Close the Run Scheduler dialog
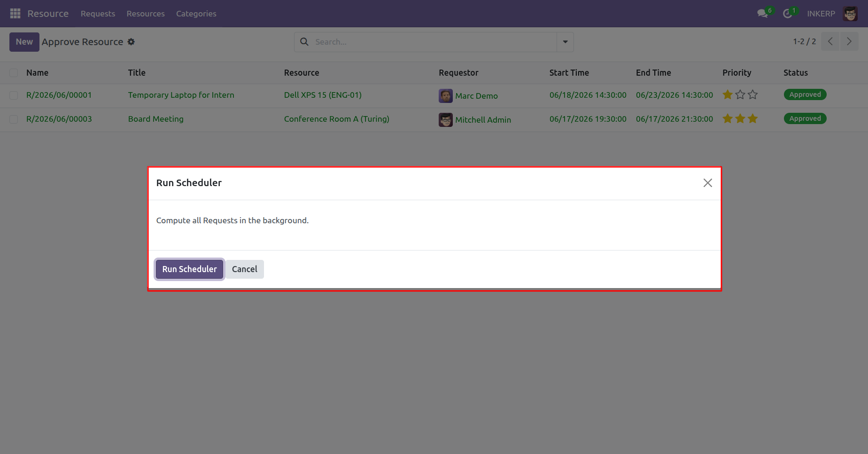This screenshot has height=454, width=868. (707, 183)
